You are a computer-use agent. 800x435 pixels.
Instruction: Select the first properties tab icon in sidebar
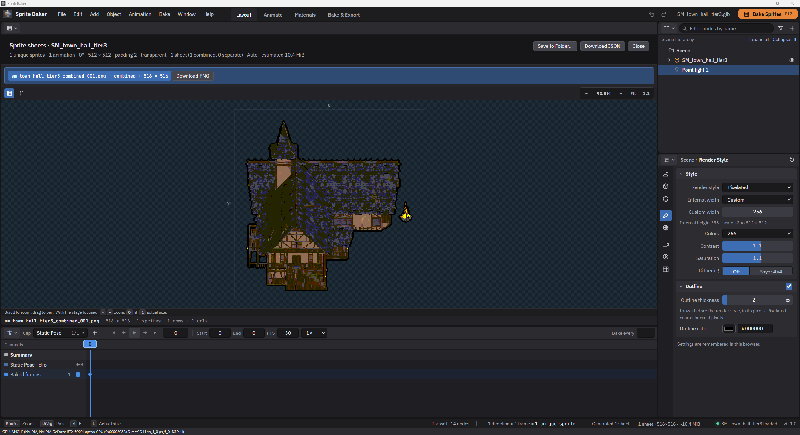click(665, 174)
